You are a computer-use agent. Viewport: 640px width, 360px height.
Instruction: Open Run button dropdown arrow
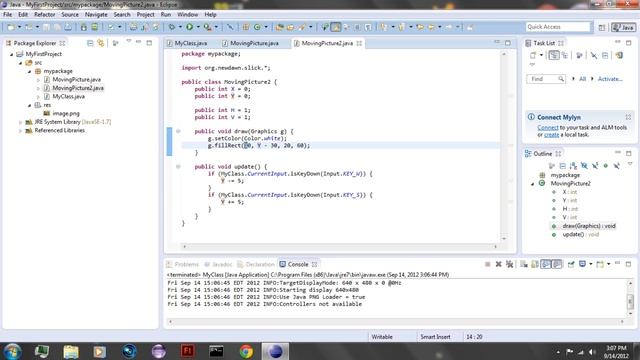click(198, 27)
